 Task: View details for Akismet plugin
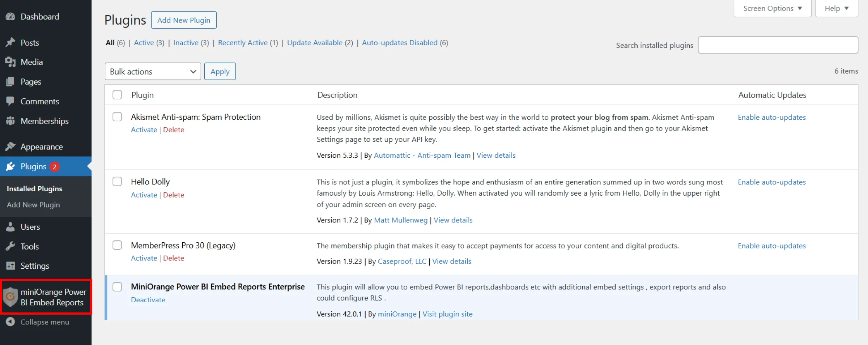496,155
